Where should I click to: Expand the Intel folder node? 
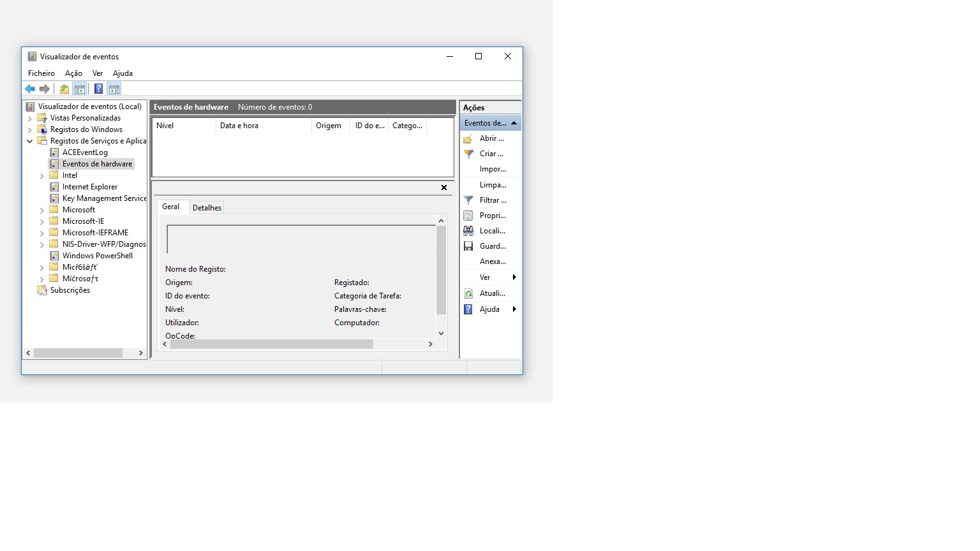click(x=42, y=175)
